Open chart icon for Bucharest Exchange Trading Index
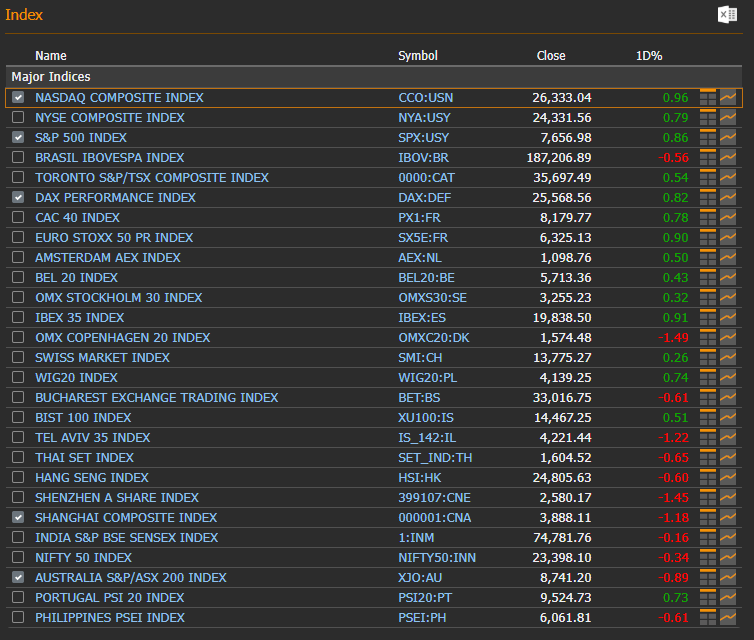This screenshot has width=754, height=640. pos(728,398)
